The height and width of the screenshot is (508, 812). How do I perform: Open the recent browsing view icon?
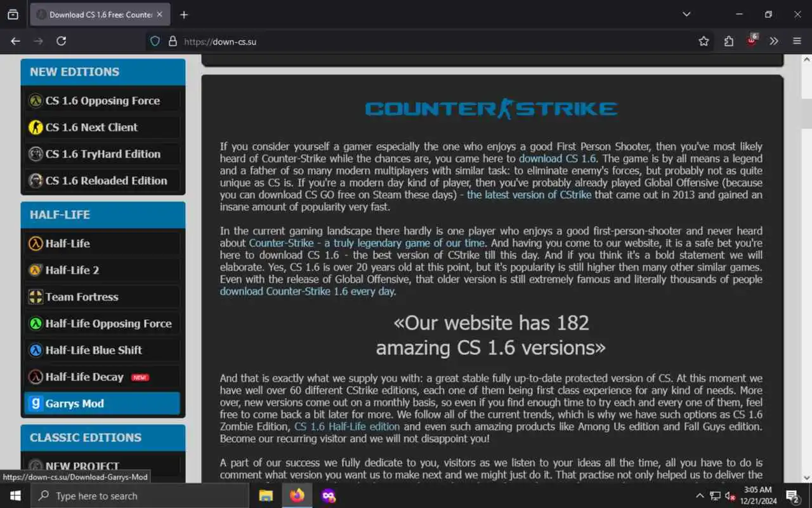13,15
